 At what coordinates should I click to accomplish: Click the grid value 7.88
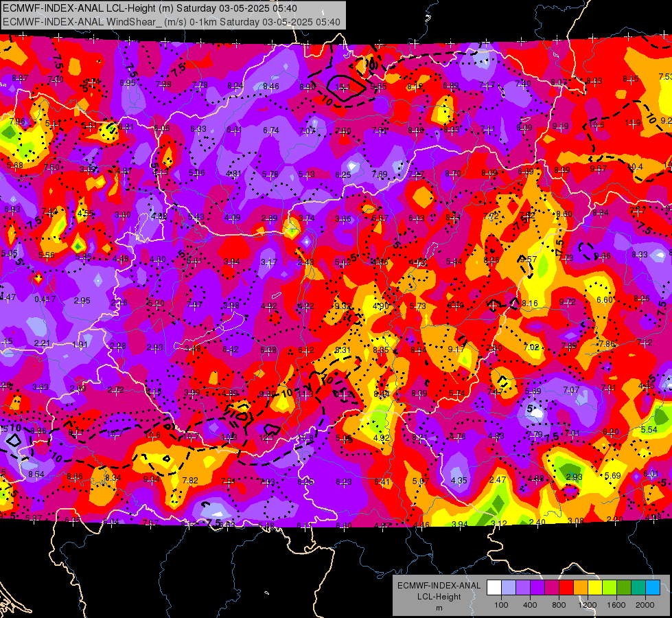click(163, 84)
